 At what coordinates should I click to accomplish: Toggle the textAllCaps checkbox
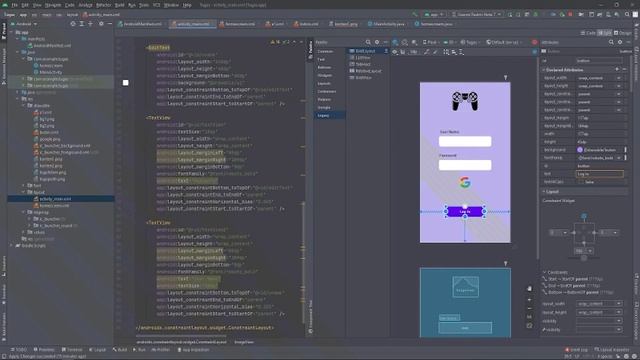tap(581, 182)
